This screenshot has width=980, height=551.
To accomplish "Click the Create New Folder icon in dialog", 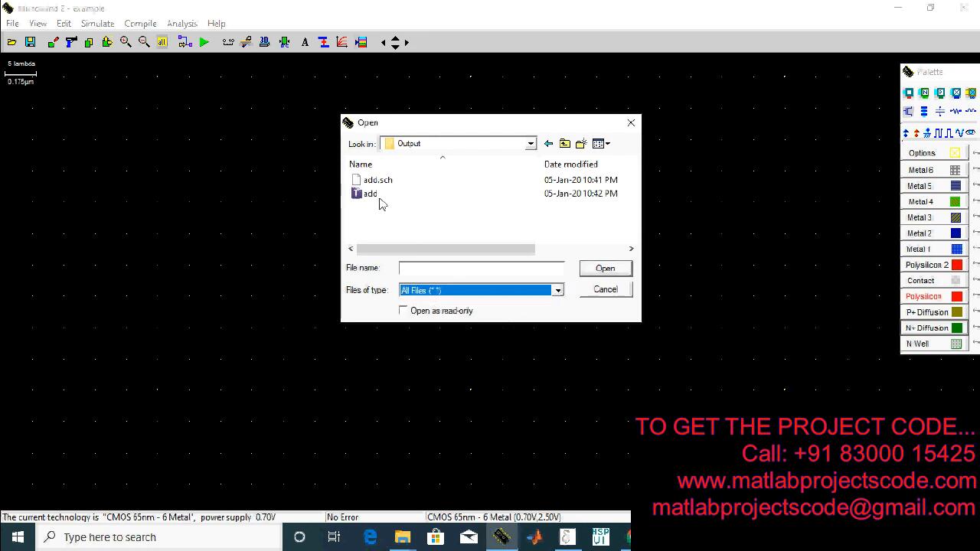I will [x=581, y=144].
